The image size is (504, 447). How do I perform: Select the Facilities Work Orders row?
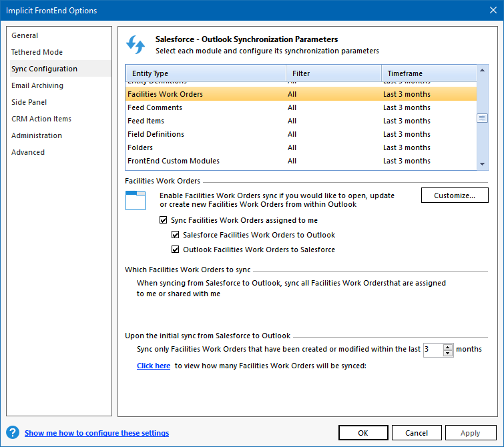click(x=301, y=94)
